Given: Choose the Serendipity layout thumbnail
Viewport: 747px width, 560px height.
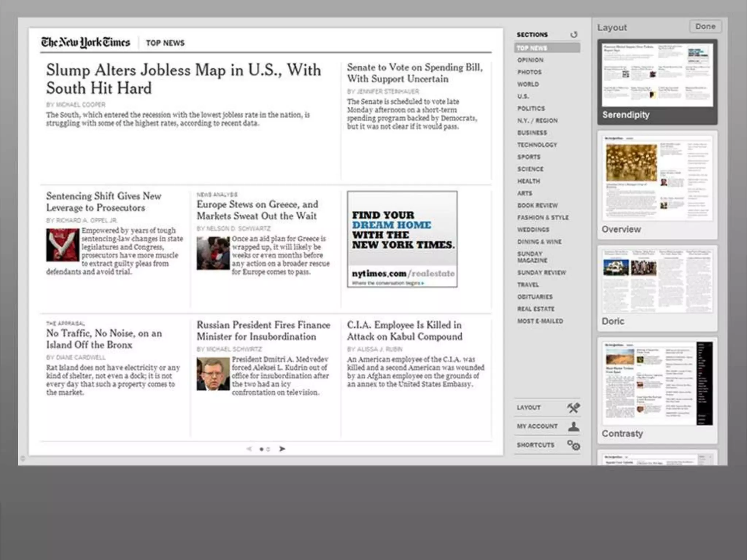Looking at the screenshot, I should 657,75.
